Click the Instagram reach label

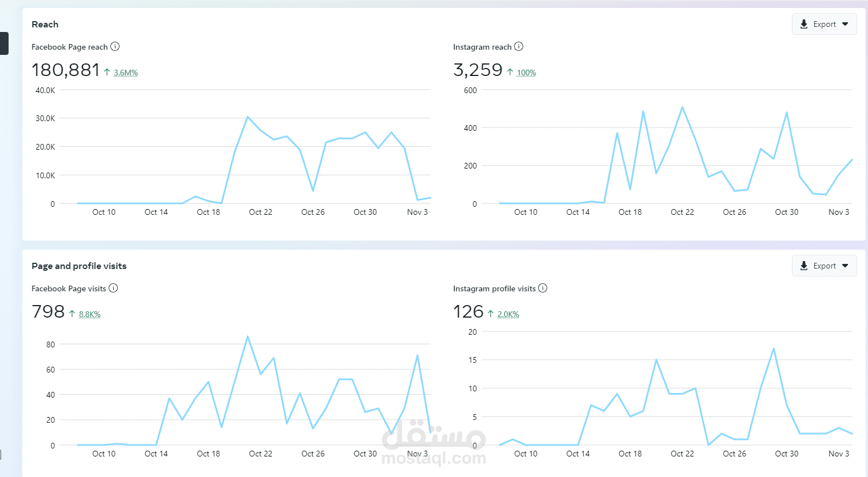482,47
